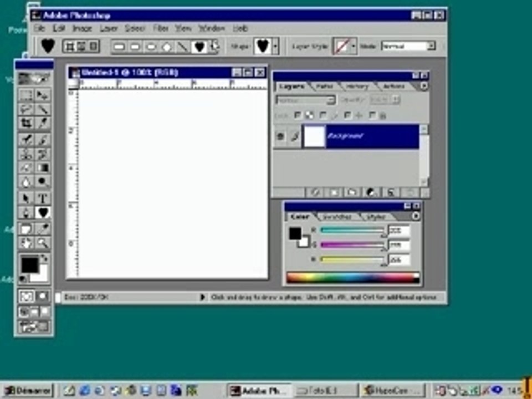This screenshot has width=532, height=399.
Task: Toggle Lock transparent pixels checkbox
Action: pos(298,116)
